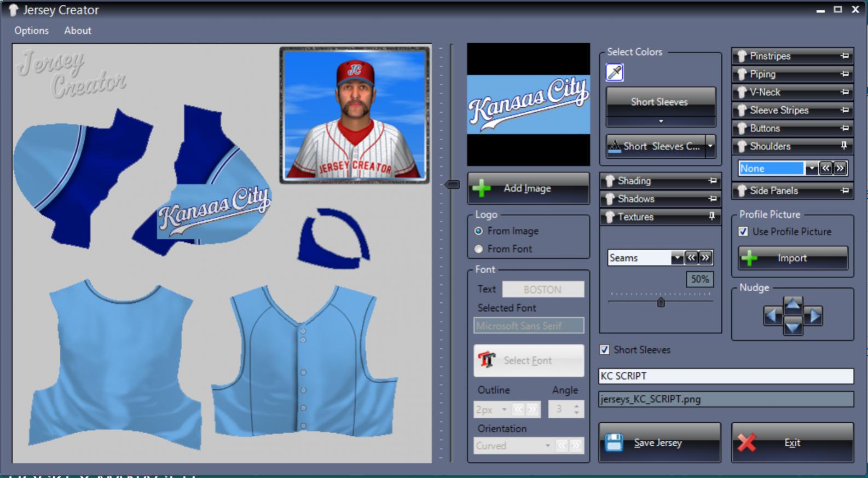Click the Angle stepper arrows
Viewport: 868px width, 478px height.
[x=576, y=409]
